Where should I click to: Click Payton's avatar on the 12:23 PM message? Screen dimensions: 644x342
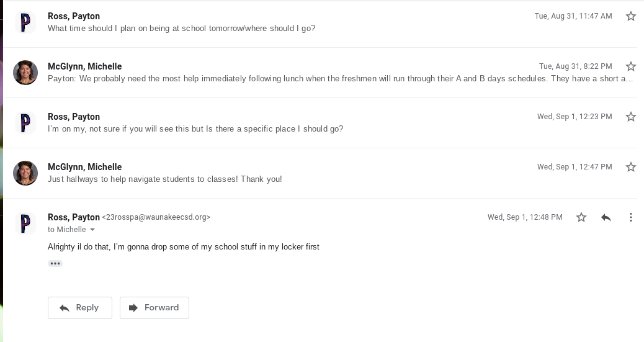(25, 123)
